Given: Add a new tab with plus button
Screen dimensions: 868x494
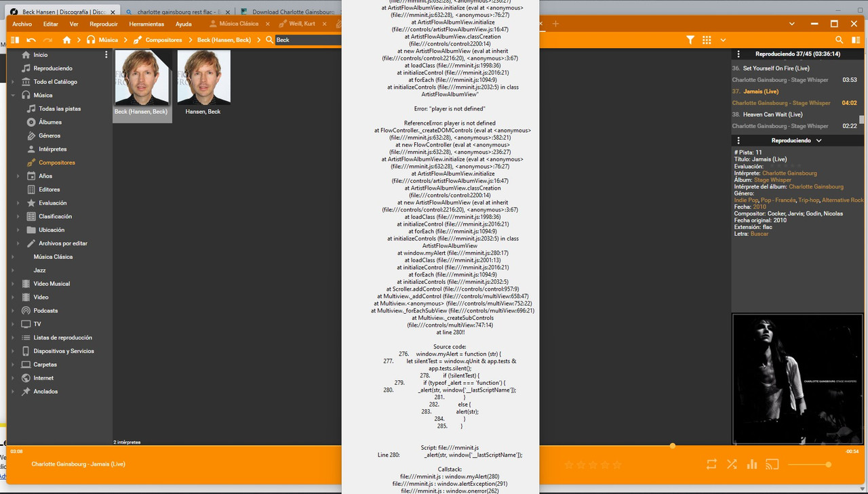Looking at the screenshot, I should (556, 24).
